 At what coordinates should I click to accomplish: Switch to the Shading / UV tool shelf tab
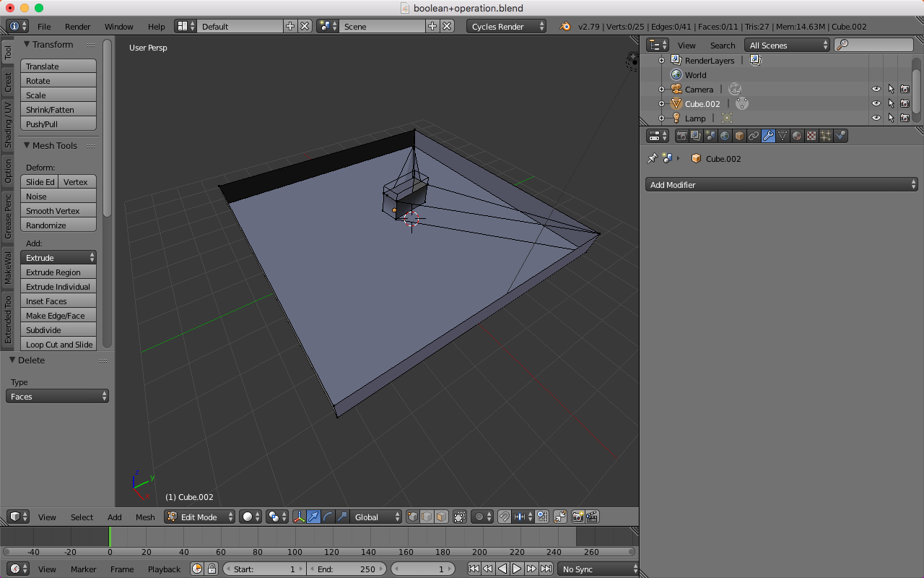[x=8, y=124]
